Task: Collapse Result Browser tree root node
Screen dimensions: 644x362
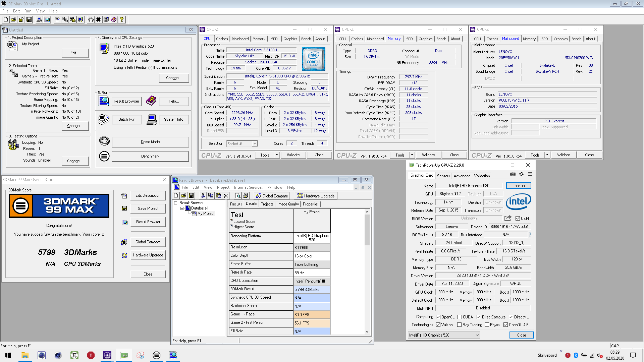Action: 175,203
